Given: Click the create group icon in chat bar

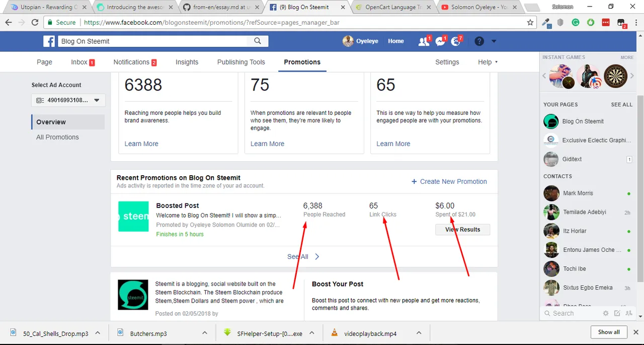Looking at the screenshot, I should coord(628,313).
